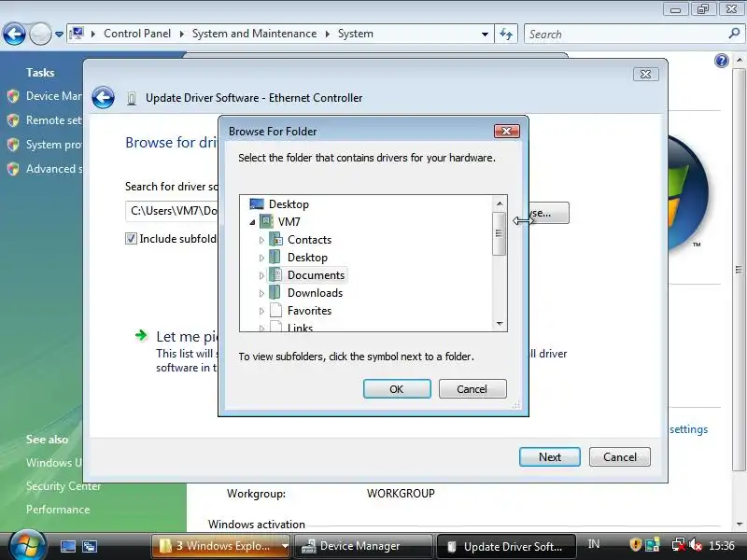Click the back arrow in Update Driver Software wizard
The height and width of the screenshot is (560, 747).
(103, 98)
